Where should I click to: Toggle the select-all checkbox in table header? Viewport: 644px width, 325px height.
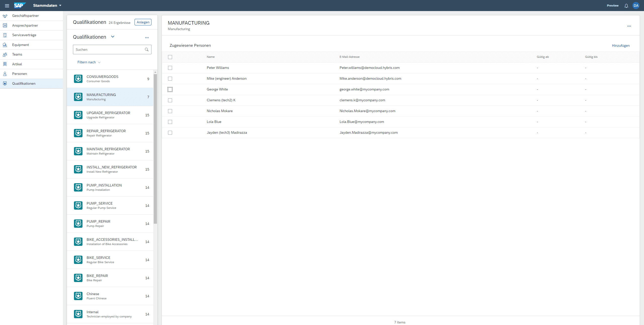point(170,57)
